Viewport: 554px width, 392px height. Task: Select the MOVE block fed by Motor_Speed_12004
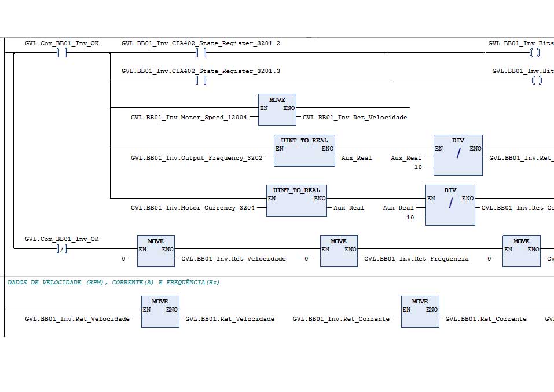click(x=277, y=109)
